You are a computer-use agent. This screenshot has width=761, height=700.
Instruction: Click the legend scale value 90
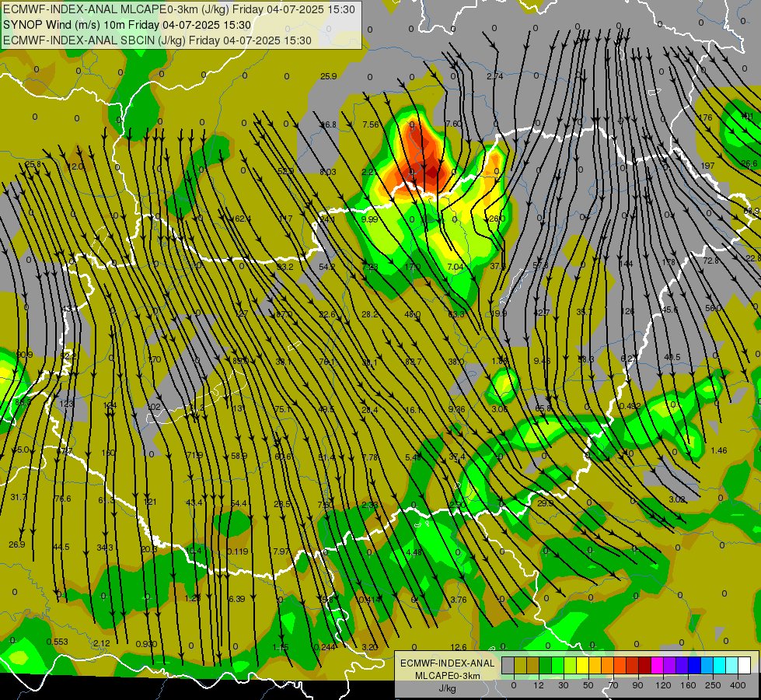637,685
